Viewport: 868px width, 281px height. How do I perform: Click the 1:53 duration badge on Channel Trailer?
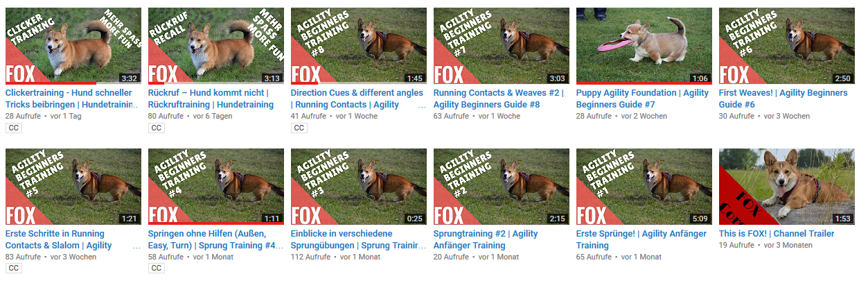[x=842, y=219]
